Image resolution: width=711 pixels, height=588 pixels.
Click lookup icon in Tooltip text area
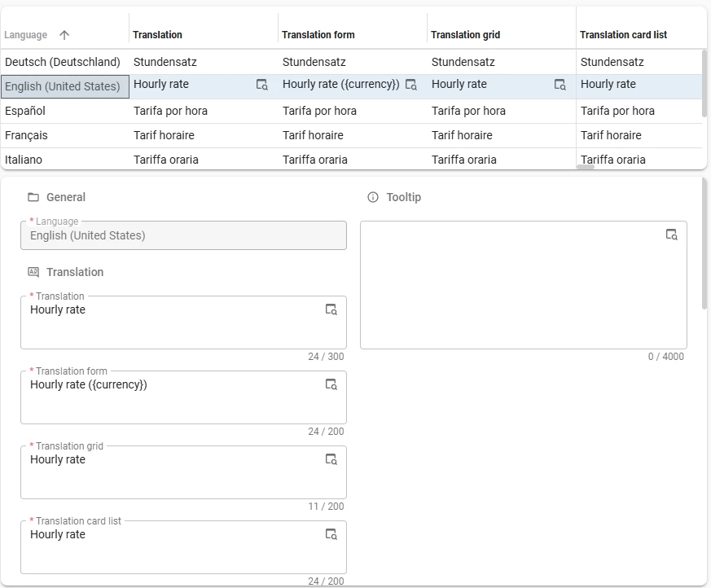click(x=671, y=235)
